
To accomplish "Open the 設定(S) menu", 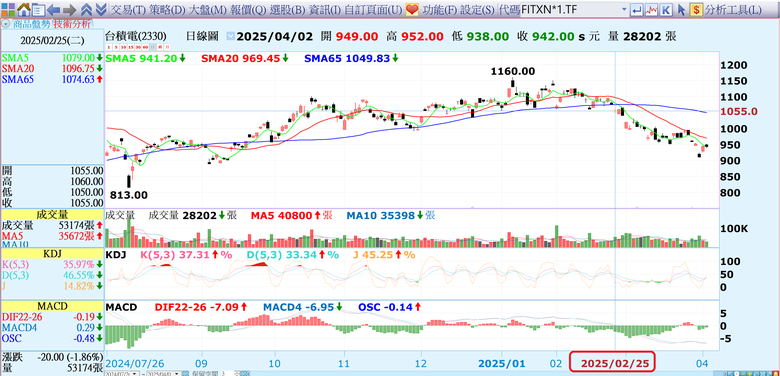I will pos(477,9).
